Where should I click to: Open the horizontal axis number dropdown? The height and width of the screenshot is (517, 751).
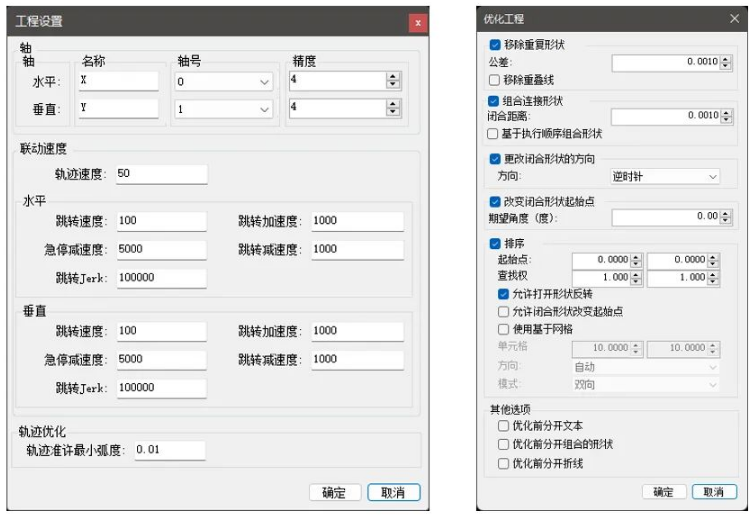(x=264, y=83)
